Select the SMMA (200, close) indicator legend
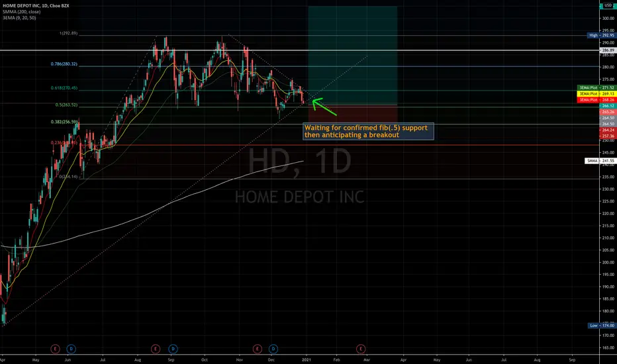The width and height of the screenshot is (617, 364). point(21,12)
